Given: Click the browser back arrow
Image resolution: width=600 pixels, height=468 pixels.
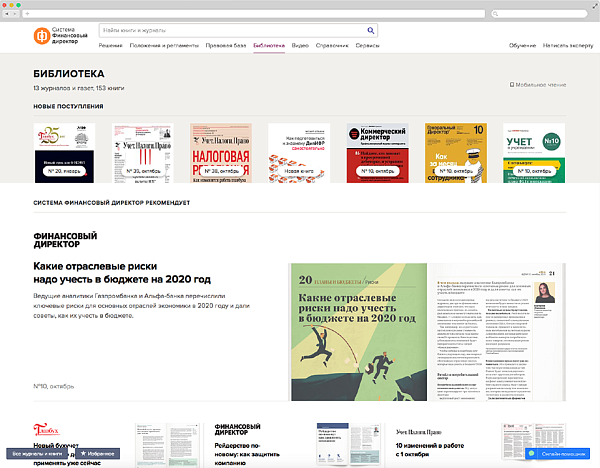Looking at the screenshot, I should pos(7,14).
